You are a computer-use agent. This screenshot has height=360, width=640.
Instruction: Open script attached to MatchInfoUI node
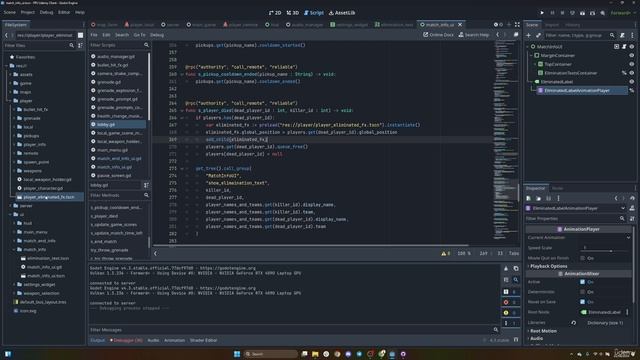coord(624,47)
